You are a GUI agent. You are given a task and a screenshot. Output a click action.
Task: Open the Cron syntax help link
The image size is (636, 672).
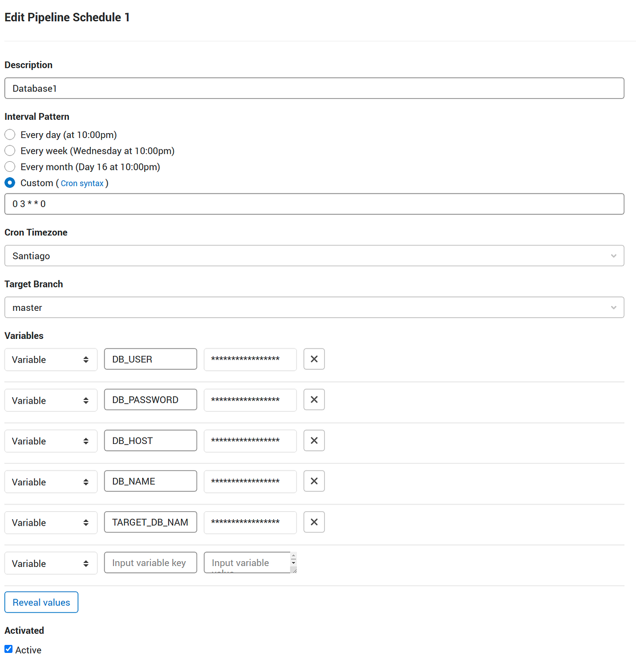coord(82,183)
